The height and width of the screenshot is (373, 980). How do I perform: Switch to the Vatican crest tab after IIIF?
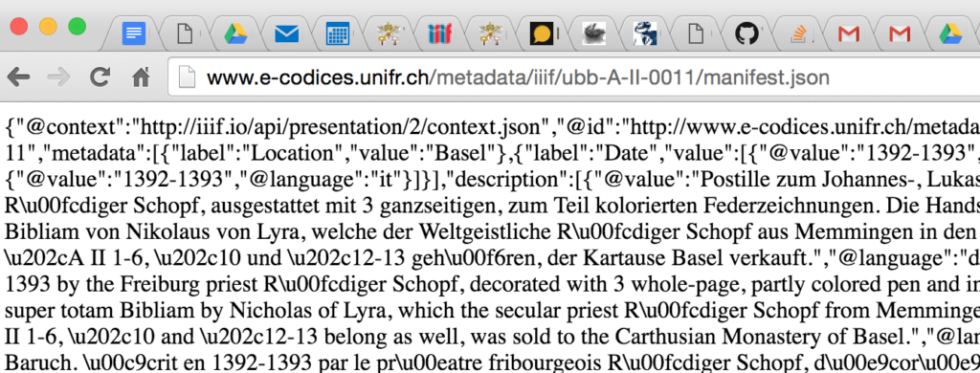(x=491, y=33)
